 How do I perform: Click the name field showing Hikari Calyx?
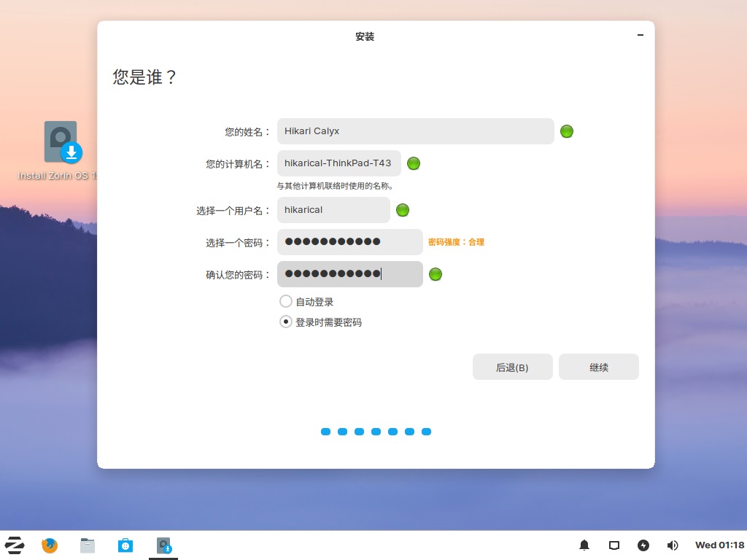415,131
